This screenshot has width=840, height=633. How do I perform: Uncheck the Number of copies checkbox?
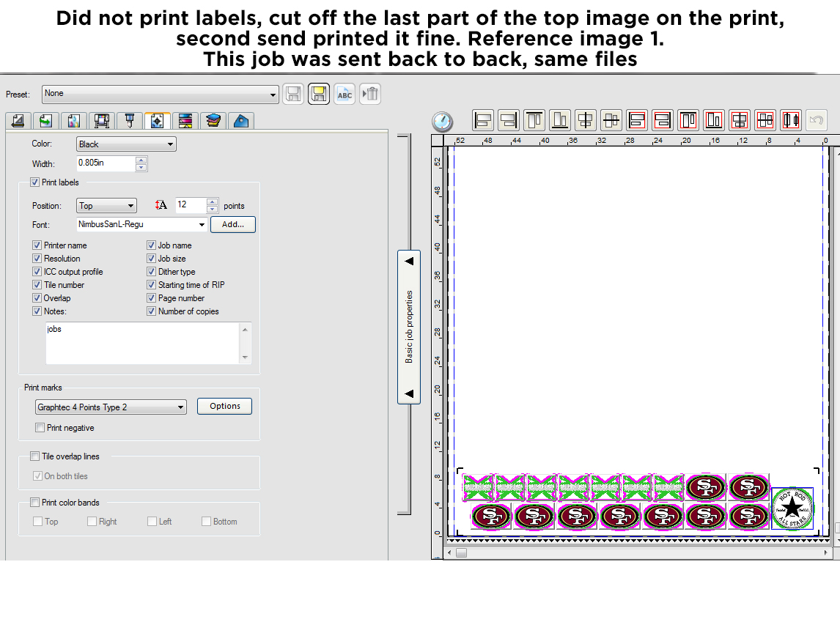(x=152, y=311)
